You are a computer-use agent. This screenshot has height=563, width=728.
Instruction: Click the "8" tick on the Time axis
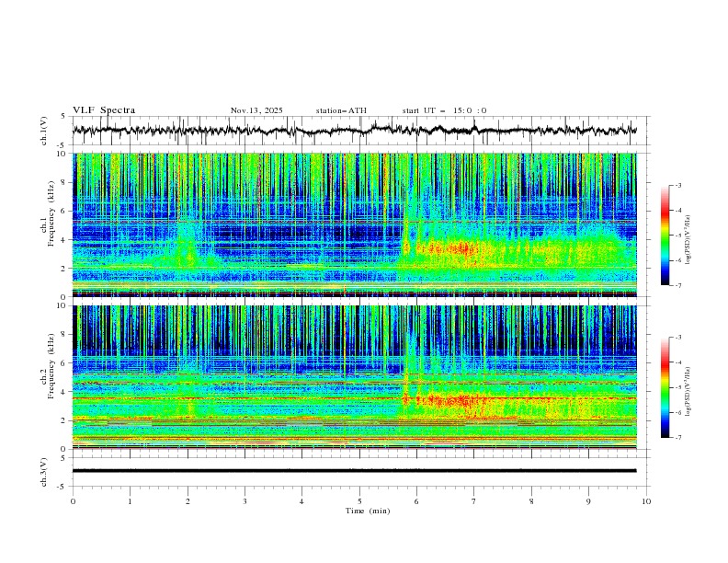point(531,501)
